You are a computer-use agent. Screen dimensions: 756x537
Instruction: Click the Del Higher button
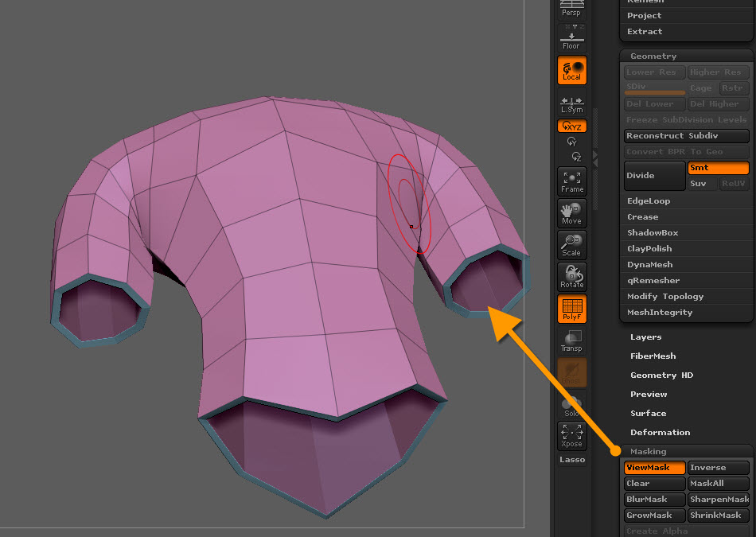click(x=718, y=104)
